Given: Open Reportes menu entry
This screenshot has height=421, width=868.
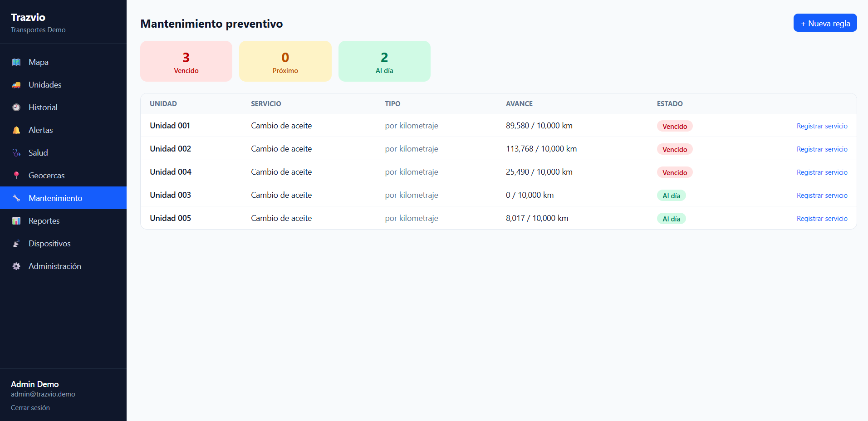Looking at the screenshot, I should point(63,221).
